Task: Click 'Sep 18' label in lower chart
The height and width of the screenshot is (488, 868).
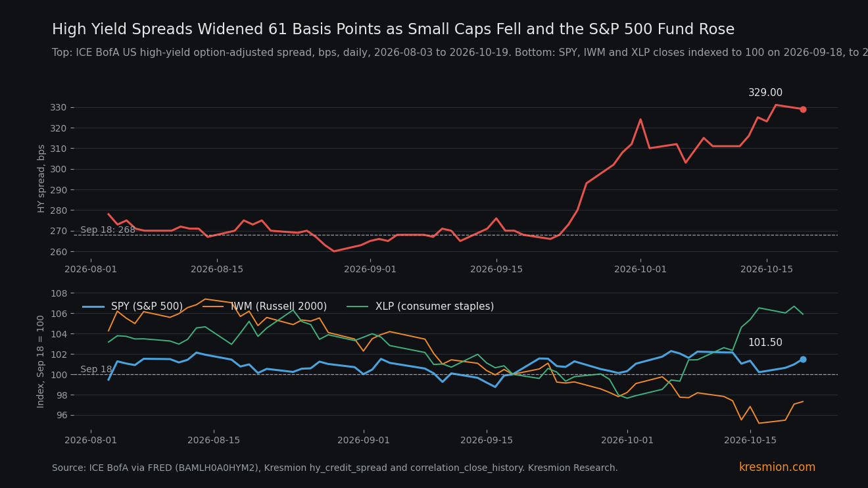Action: (x=96, y=370)
